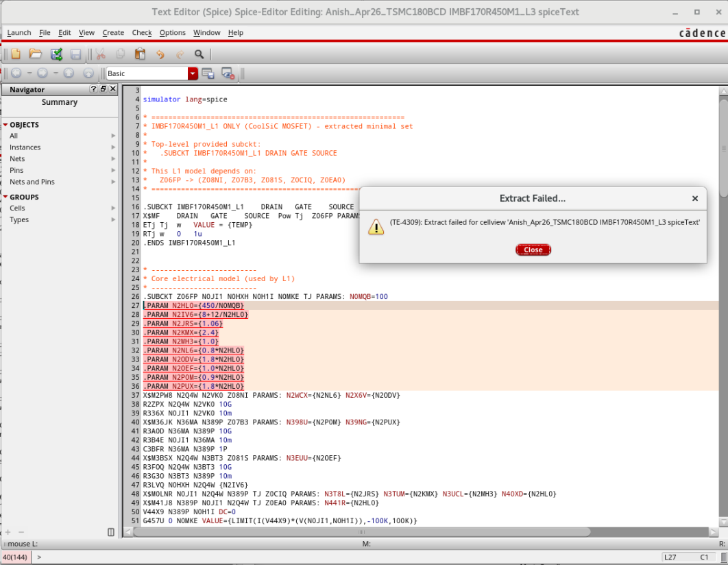The image size is (728, 565).
Task: Click the Check and Save icon
Action: [56, 54]
